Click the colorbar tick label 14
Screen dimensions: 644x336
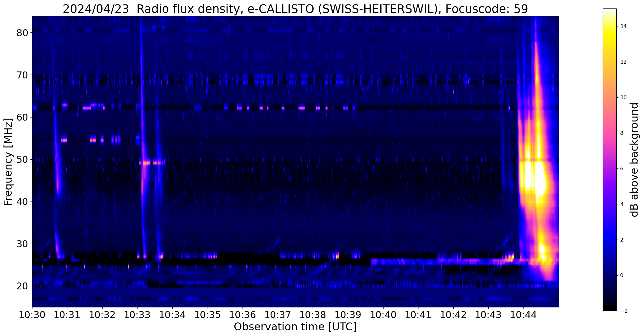click(623, 26)
